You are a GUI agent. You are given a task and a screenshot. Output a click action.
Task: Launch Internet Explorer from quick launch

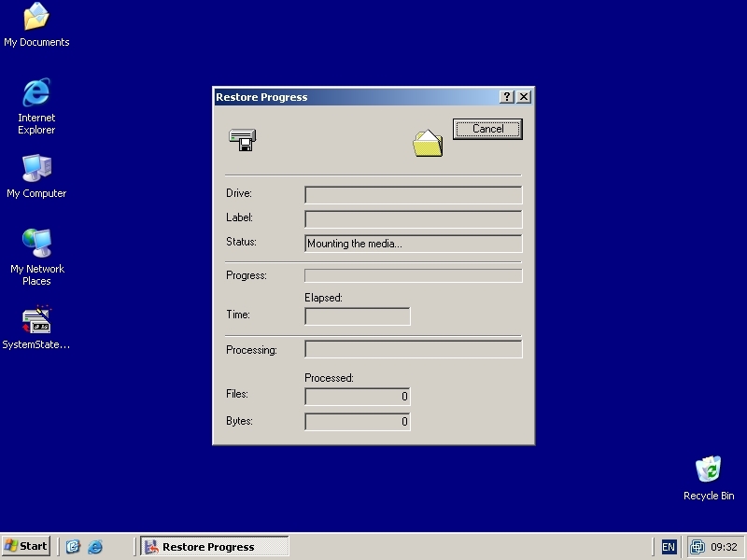click(x=95, y=546)
